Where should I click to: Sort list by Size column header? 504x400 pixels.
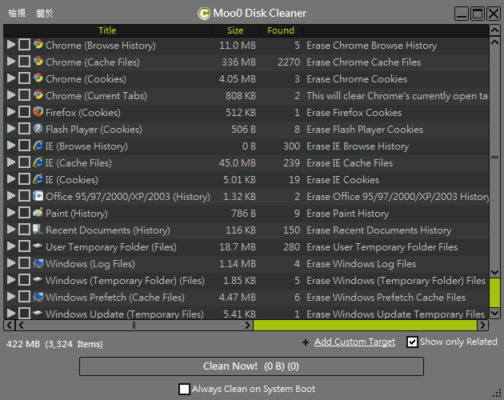click(x=235, y=30)
